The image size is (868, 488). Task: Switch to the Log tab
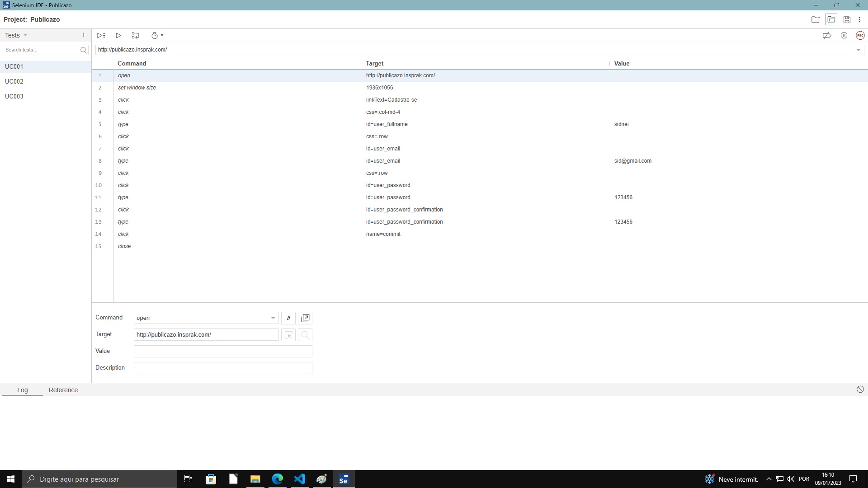(23, 390)
